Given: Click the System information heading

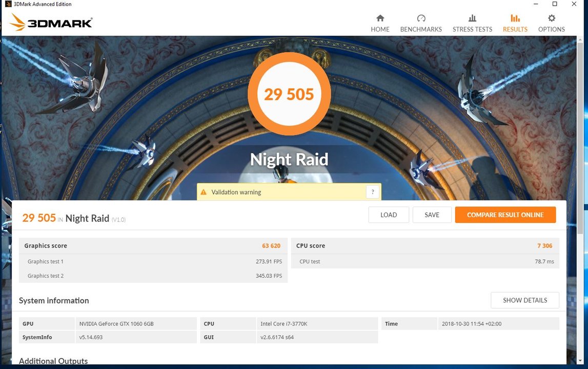Looking at the screenshot, I should pos(54,300).
